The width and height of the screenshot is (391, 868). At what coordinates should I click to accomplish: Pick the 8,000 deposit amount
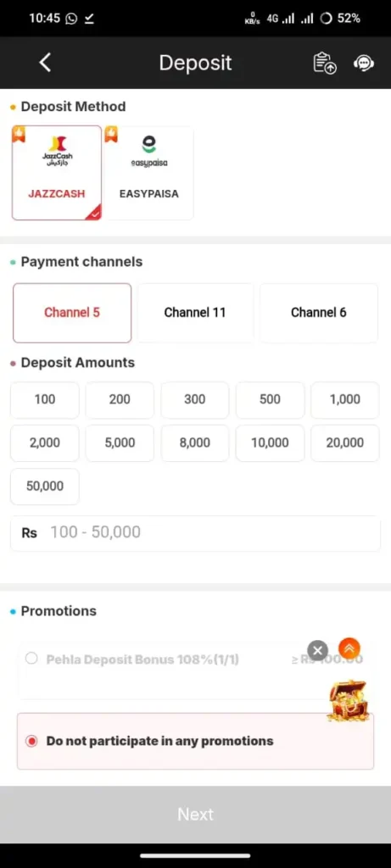[195, 442]
